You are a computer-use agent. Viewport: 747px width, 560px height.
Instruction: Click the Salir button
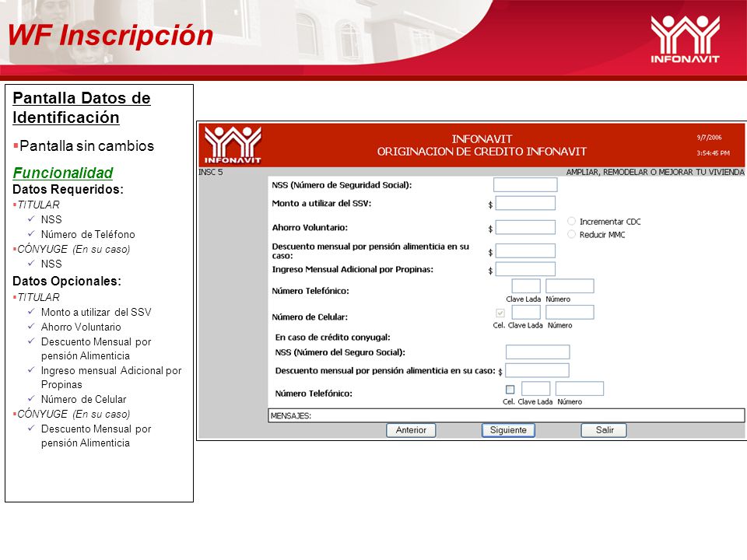point(604,430)
